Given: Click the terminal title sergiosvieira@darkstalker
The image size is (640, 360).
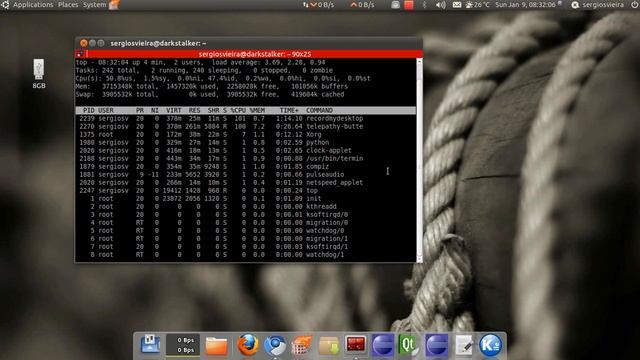Looking at the screenshot, I should [158, 43].
